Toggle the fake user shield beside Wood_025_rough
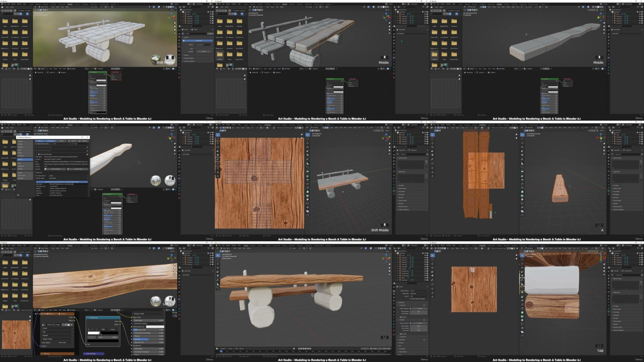644x362 pixels. (63, 325)
